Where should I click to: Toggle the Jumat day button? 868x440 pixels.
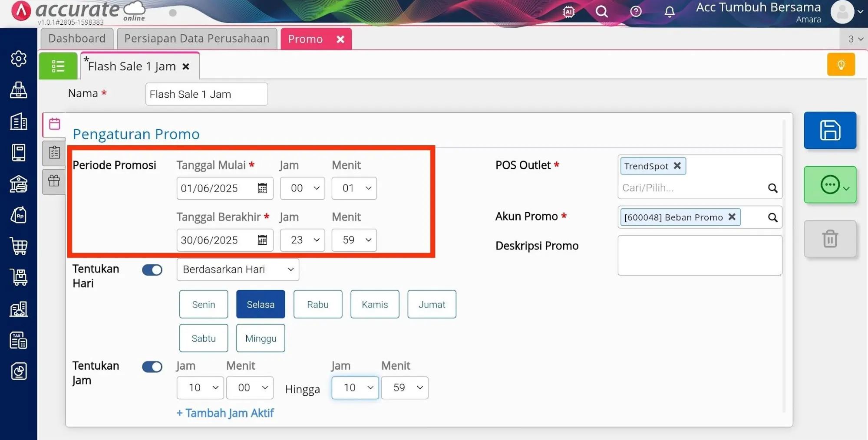(432, 304)
